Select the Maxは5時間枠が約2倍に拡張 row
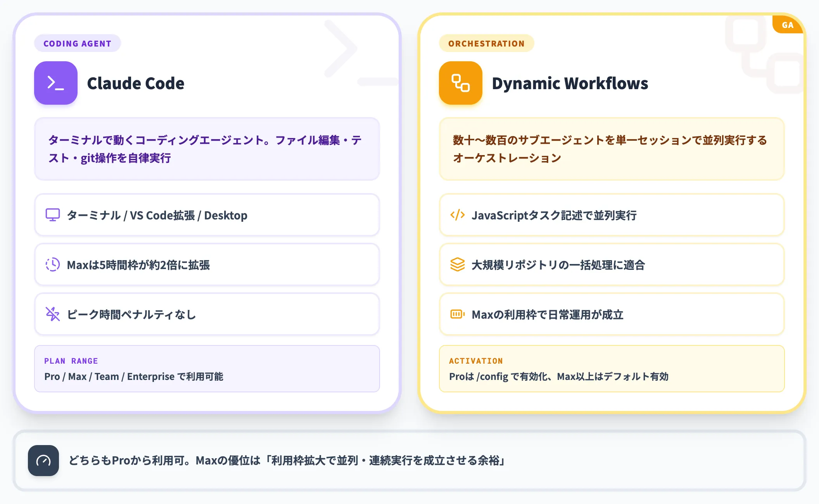The height and width of the screenshot is (504, 819). [207, 264]
